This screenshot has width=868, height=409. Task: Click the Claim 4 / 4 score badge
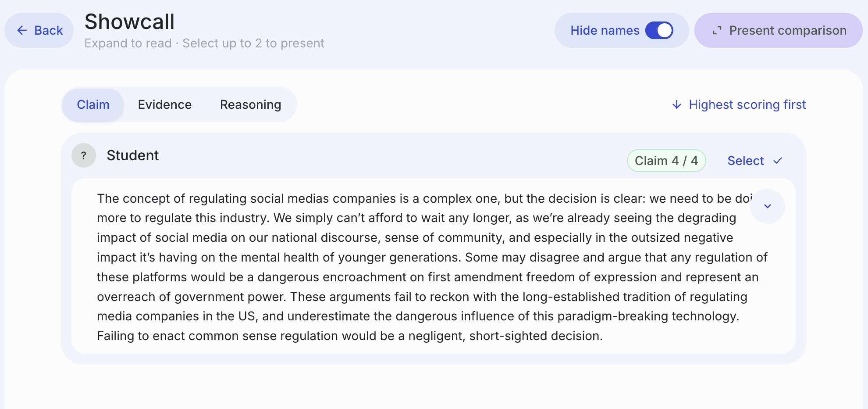666,161
